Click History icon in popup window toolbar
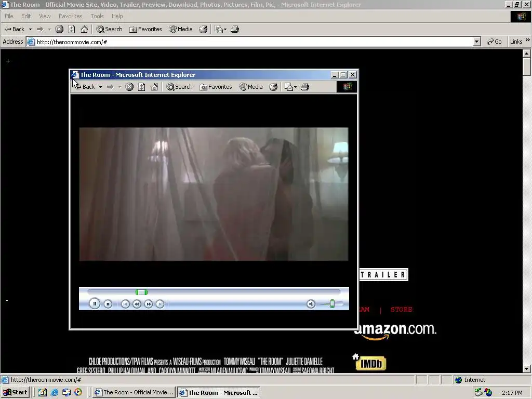532x399 pixels. click(x=273, y=87)
